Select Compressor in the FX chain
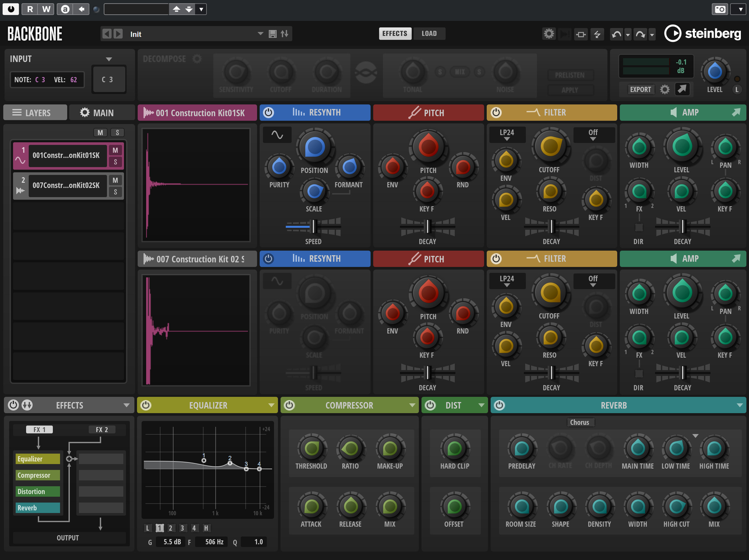 (38, 475)
